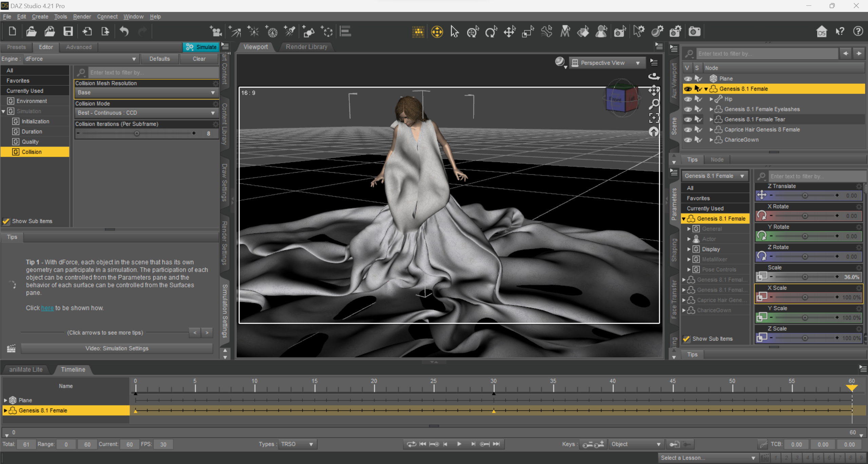Select the Translate move tool icon
This screenshot has height=464, width=868.
coord(509,32)
